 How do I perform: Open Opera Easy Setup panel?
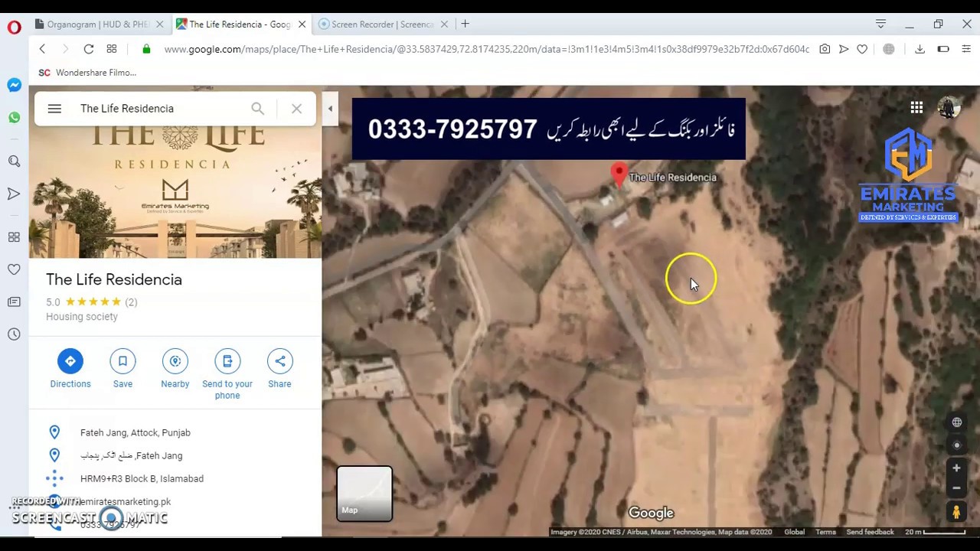[966, 49]
